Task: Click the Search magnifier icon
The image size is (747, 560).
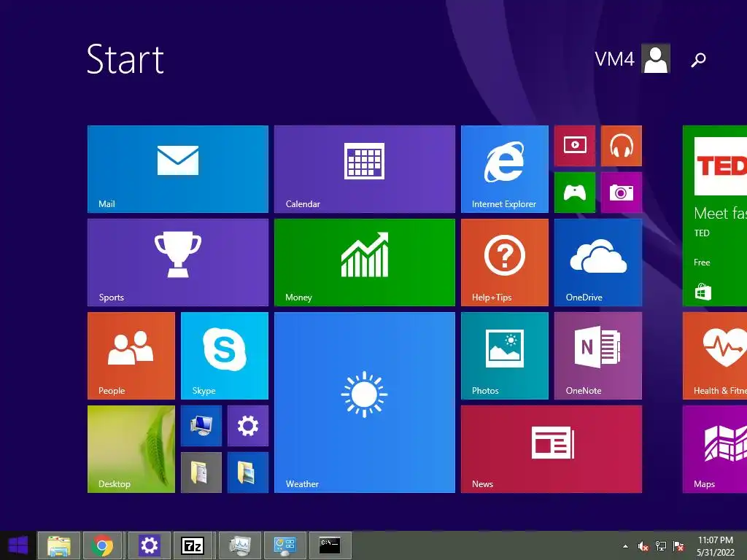Action: coord(698,60)
